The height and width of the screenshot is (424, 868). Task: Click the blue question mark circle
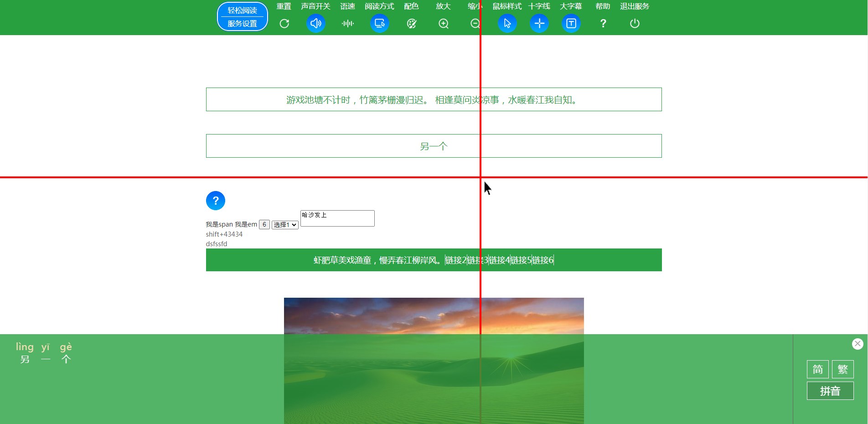click(x=216, y=201)
